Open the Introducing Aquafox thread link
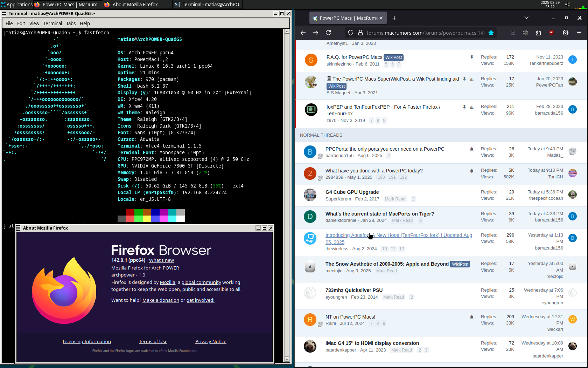Viewport: 588px width, 368px height. coord(399,239)
